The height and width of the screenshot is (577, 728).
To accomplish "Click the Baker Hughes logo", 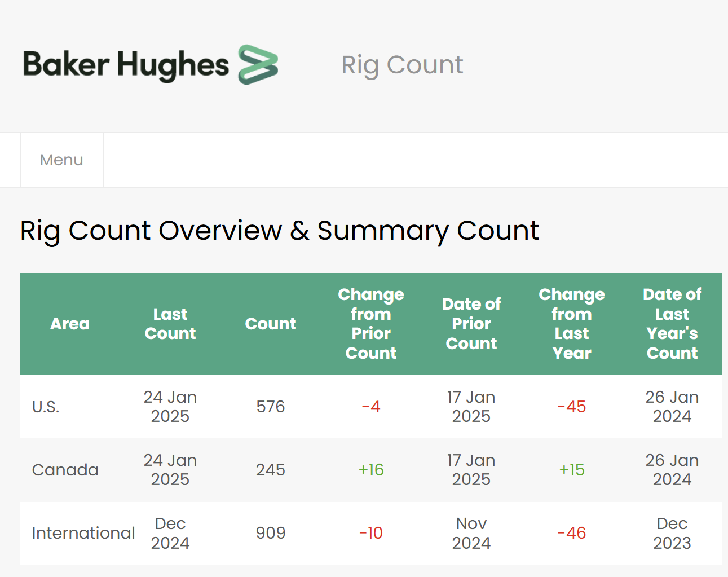I will coord(151,64).
